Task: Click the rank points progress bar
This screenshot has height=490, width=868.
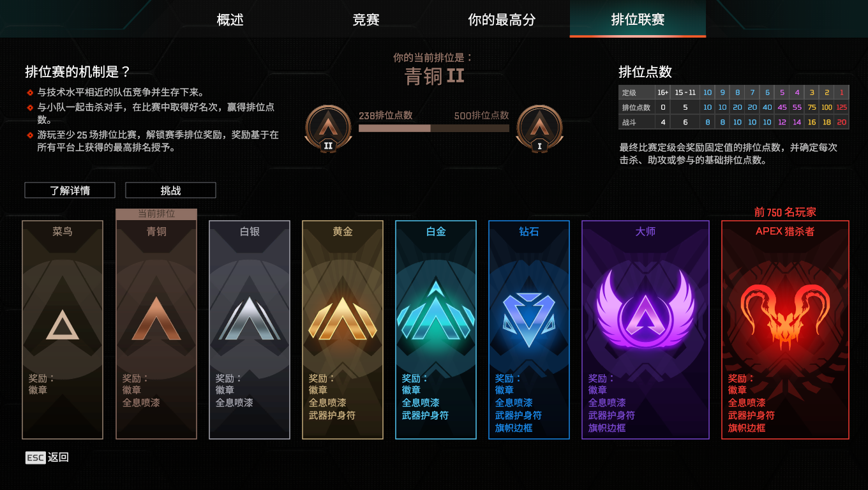Action: [434, 128]
